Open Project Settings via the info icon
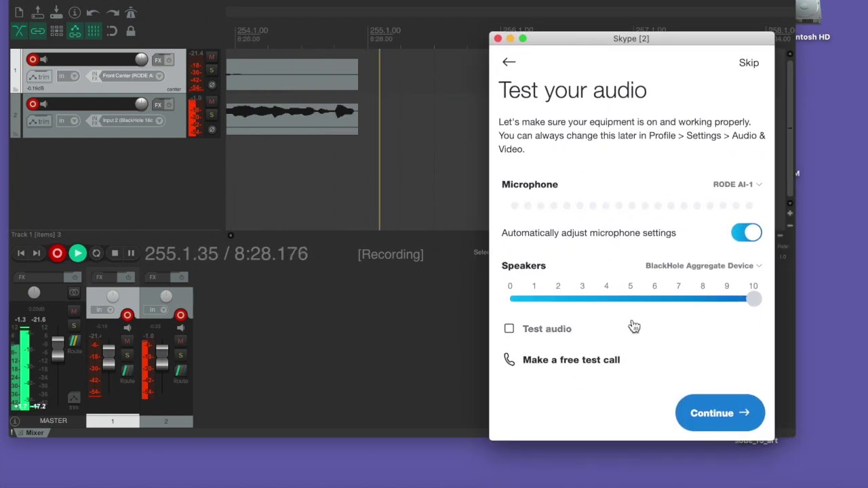The width and height of the screenshot is (868, 488). (x=75, y=12)
